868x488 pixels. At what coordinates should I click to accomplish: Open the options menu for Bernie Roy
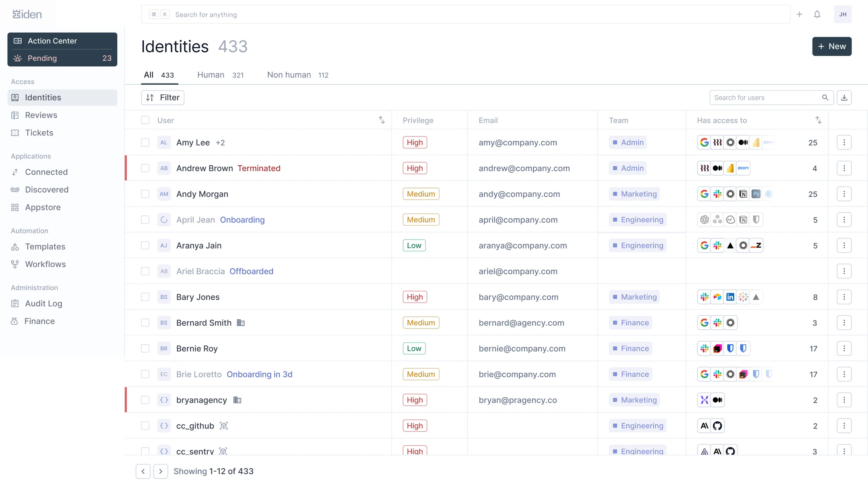[x=844, y=349]
